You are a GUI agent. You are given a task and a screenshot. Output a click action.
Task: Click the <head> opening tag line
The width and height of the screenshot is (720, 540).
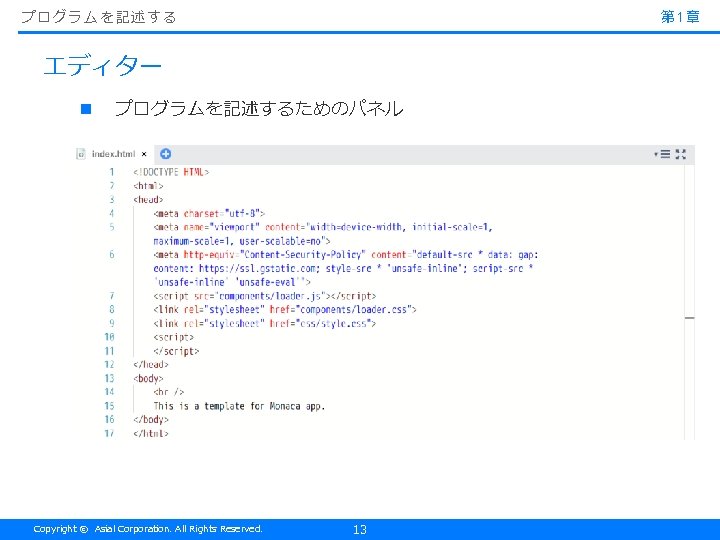point(148,200)
